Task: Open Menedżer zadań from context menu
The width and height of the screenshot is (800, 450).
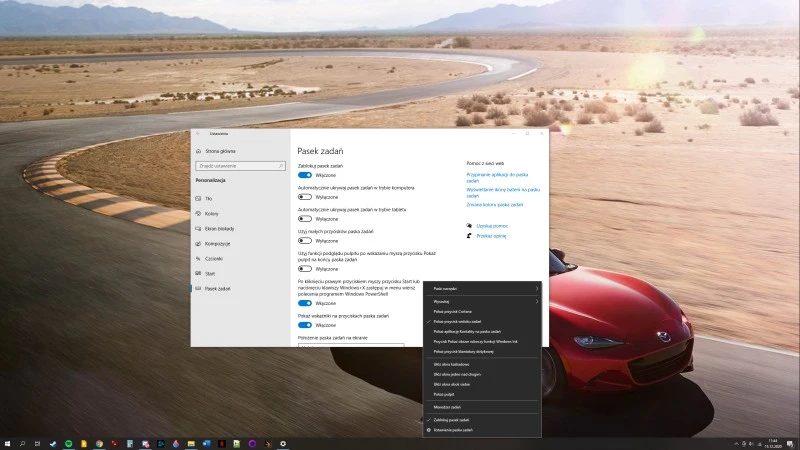Action: click(482, 407)
